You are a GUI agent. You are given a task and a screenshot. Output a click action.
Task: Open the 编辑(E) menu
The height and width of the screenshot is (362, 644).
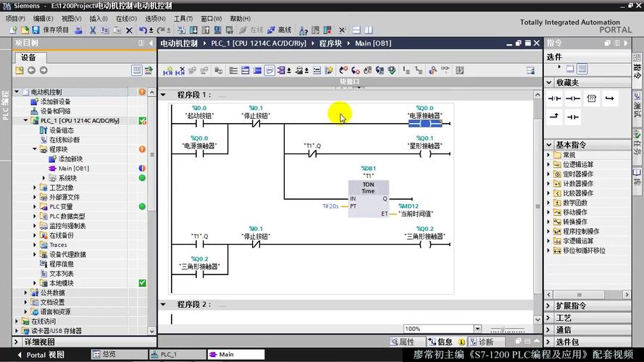click(x=43, y=19)
